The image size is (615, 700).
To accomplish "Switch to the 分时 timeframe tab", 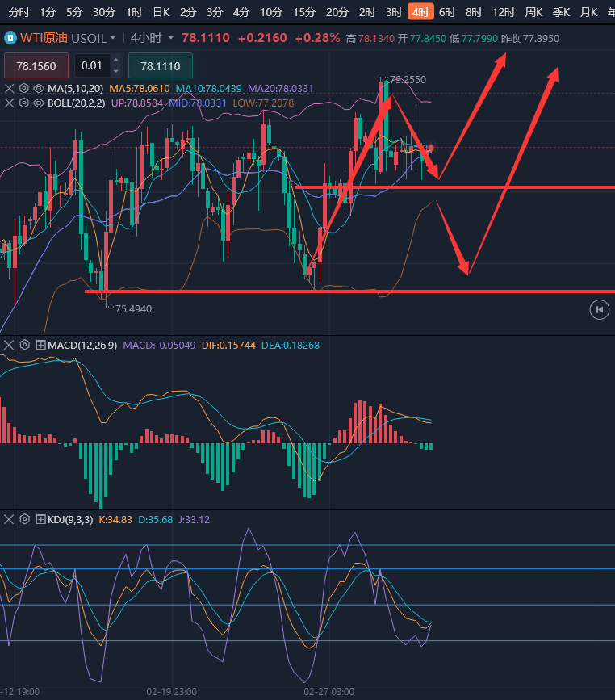I will [19, 12].
